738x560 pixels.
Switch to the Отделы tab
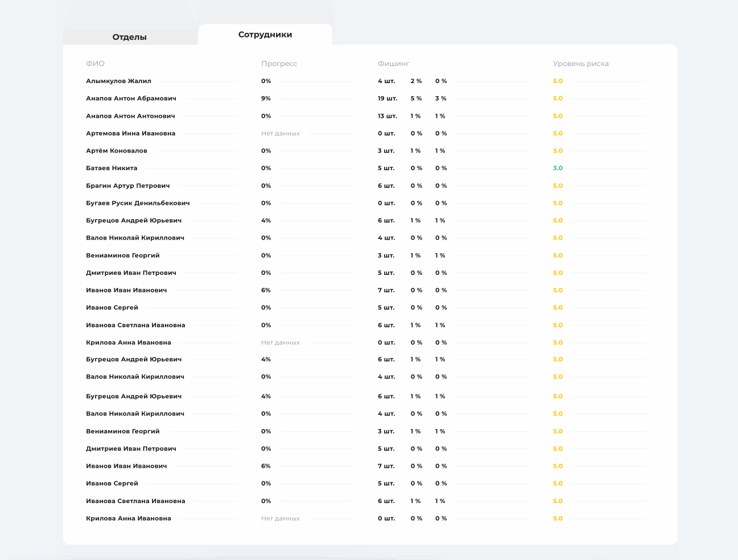tap(130, 37)
